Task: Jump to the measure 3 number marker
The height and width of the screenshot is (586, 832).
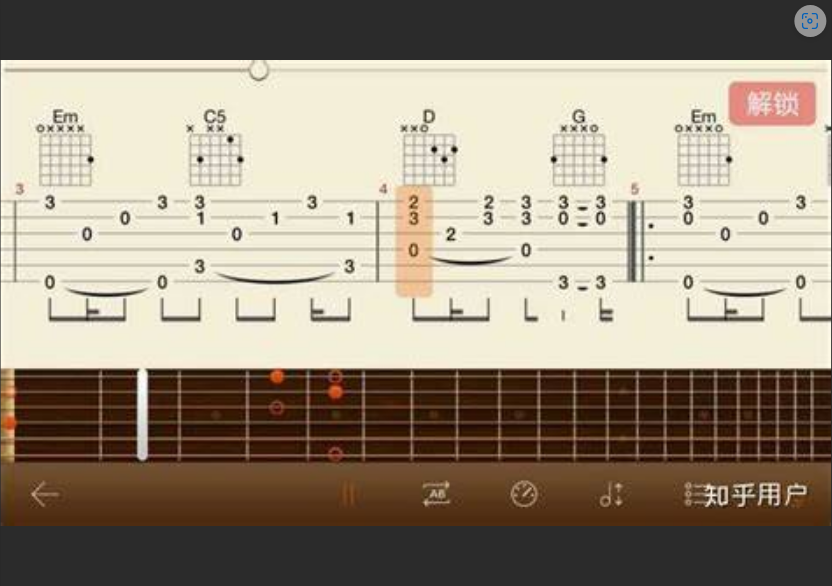Action: [20, 189]
